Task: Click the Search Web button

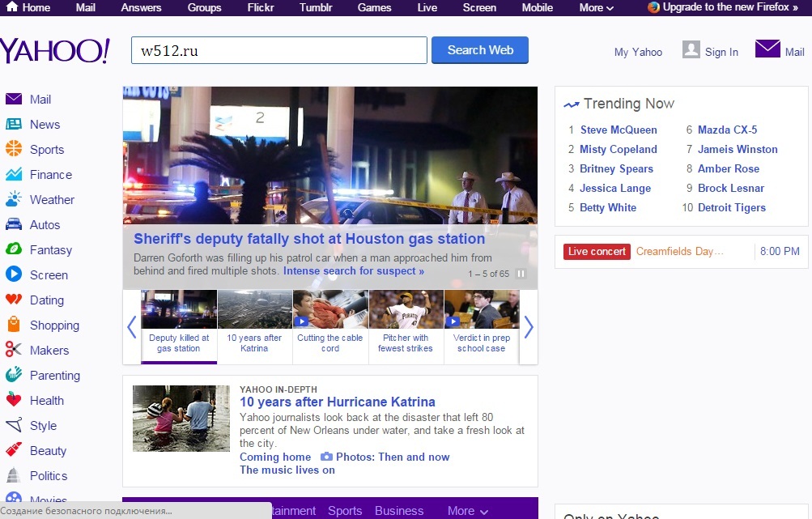Action: [480, 49]
